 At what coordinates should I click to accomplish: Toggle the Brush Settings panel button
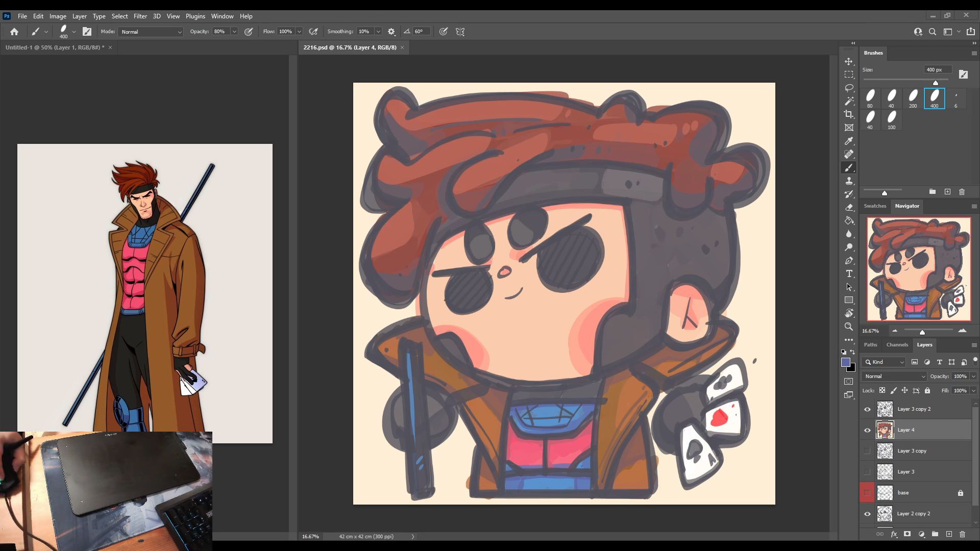(x=87, y=32)
